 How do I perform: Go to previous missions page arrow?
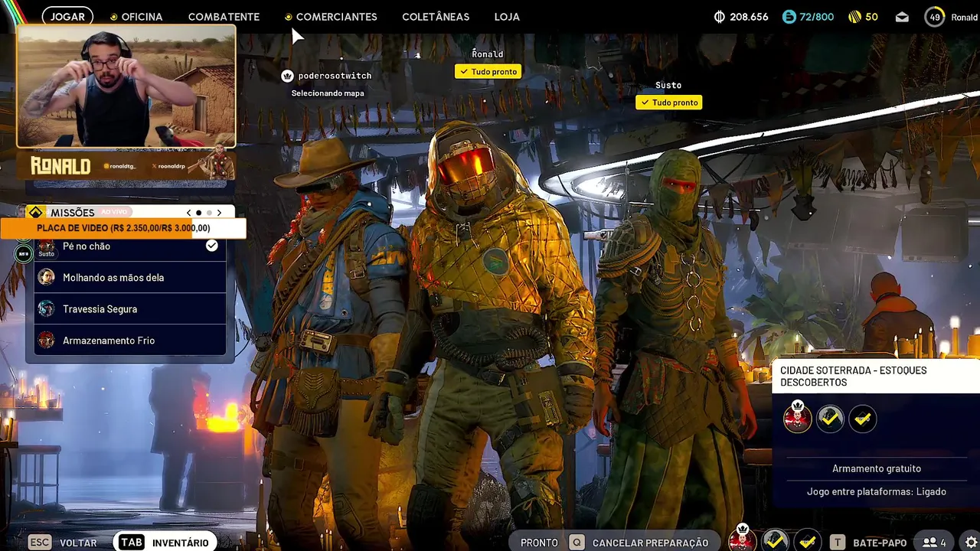188,213
